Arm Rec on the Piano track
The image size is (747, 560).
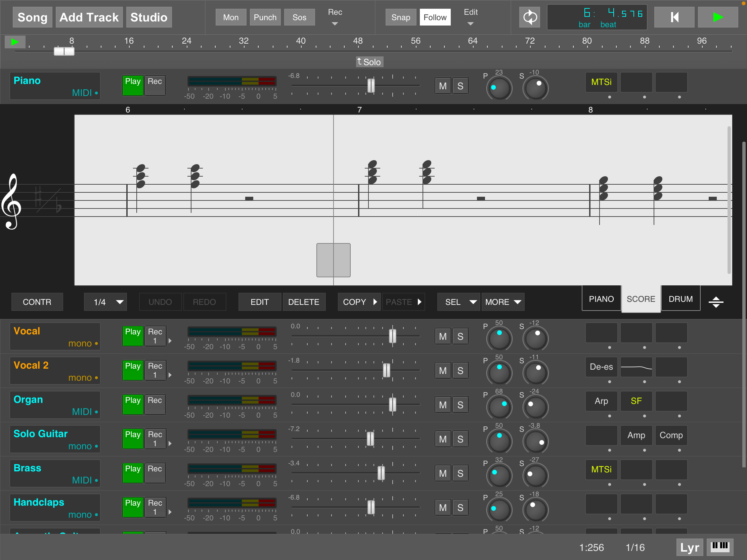click(155, 86)
